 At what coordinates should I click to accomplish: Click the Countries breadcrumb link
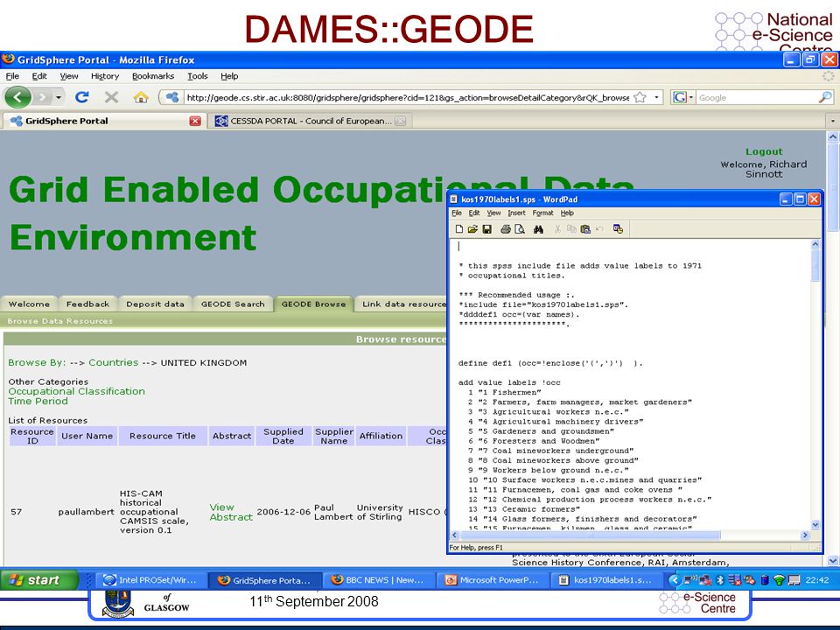pyautogui.click(x=113, y=362)
